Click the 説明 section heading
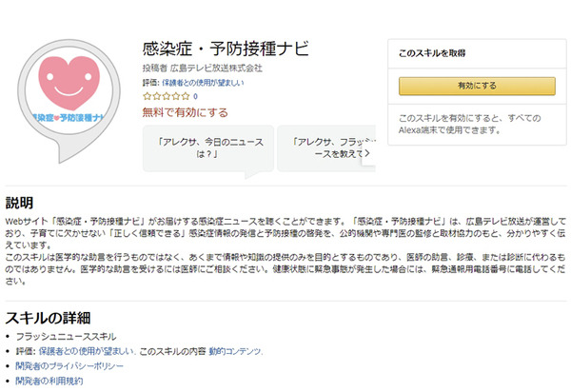Screen dimensions: 571x392 pos(20,203)
